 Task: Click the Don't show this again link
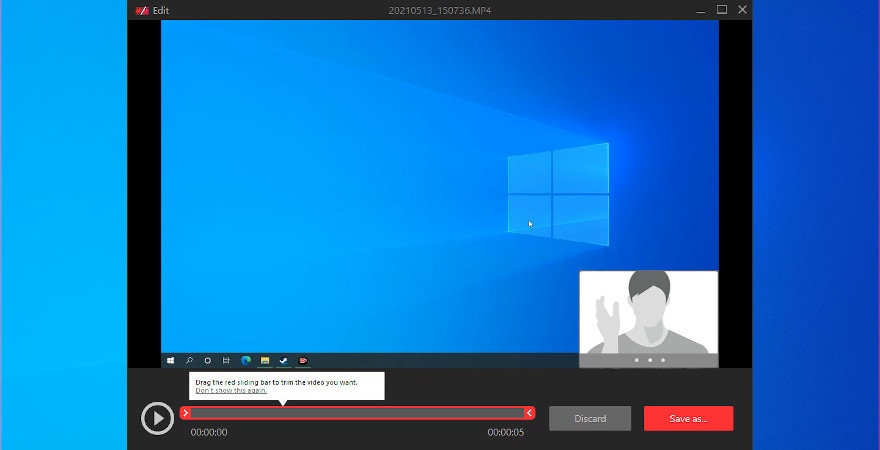tap(231, 390)
